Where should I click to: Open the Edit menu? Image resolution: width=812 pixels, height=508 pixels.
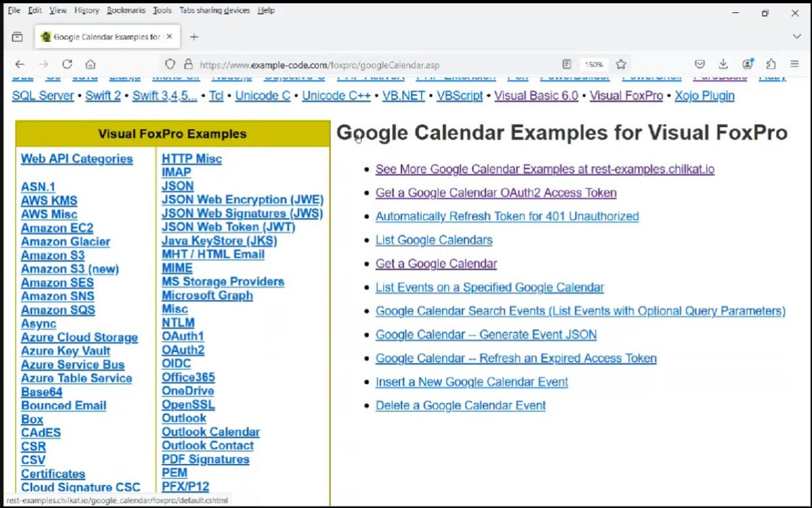[35, 10]
